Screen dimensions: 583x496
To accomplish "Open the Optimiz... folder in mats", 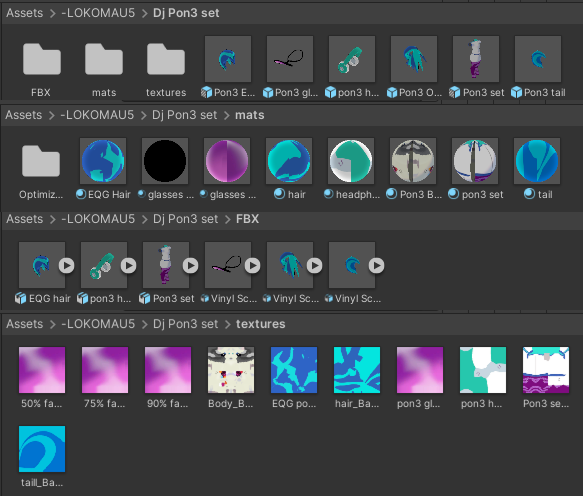I will click(x=41, y=161).
